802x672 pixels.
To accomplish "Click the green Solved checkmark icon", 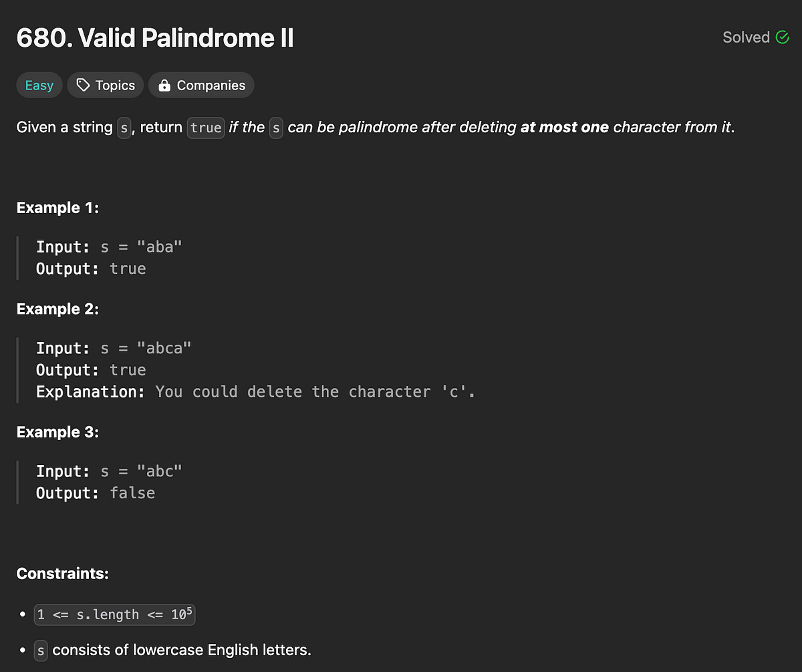I will [x=782, y=37].
